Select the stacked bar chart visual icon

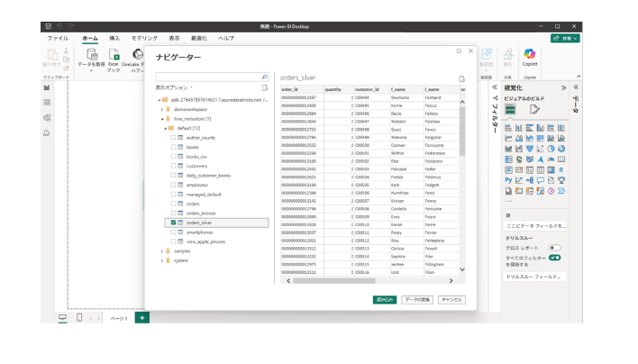tap(508, 128)
